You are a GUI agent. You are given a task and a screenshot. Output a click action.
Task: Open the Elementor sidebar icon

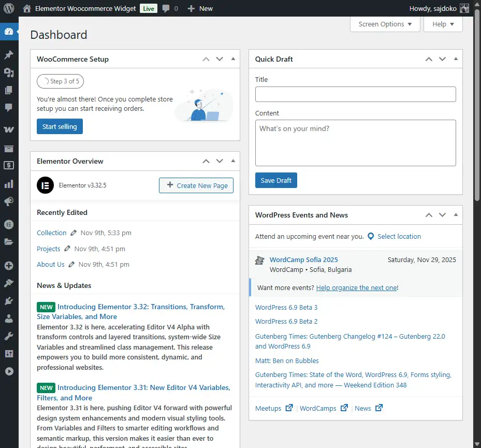[x=8, y=224]
